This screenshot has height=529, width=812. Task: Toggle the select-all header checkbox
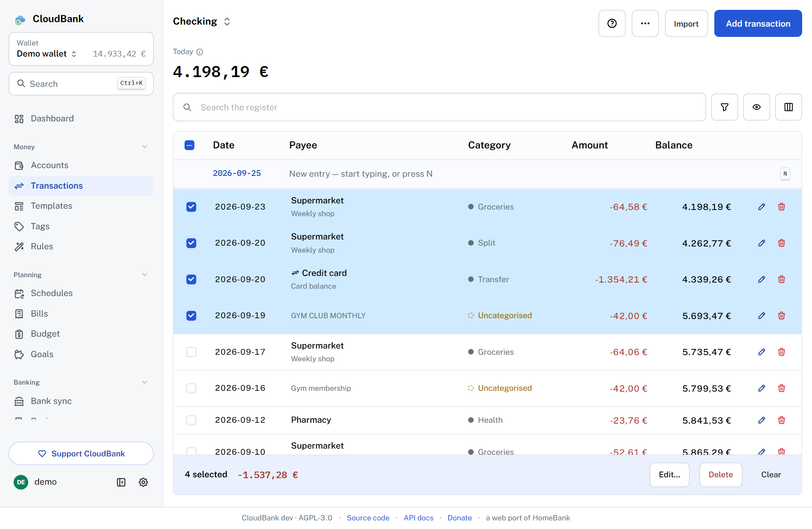click(x=189, y=145)
